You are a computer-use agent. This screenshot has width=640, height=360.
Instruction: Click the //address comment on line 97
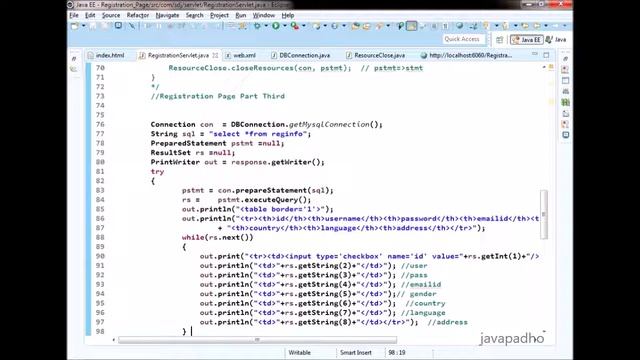coord(447,322)
